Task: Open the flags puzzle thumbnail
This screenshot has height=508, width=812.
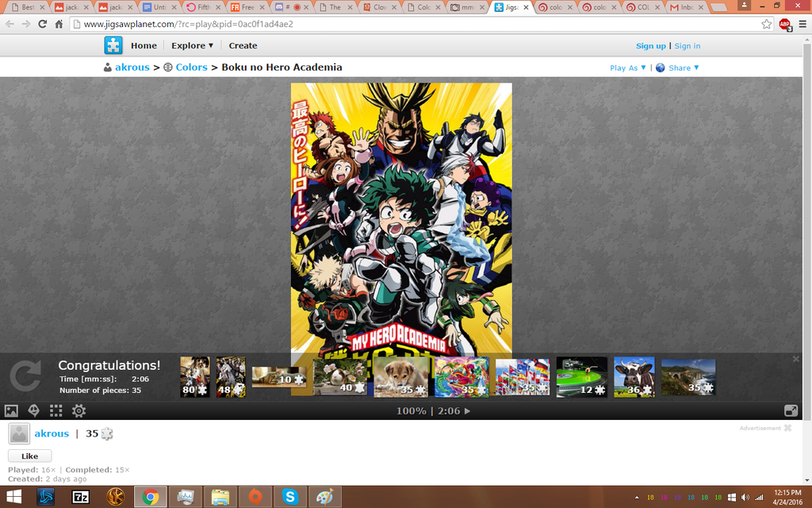Action: coord(523,377)
